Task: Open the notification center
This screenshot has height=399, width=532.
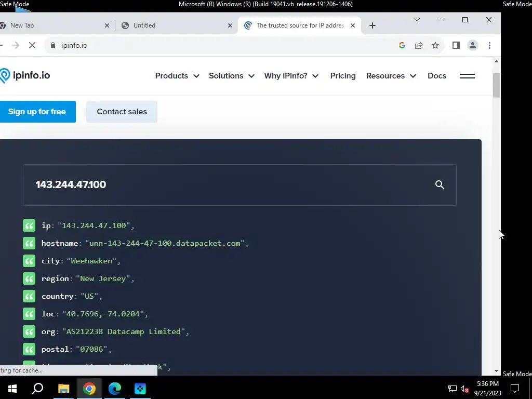Action: pos(515,388)
